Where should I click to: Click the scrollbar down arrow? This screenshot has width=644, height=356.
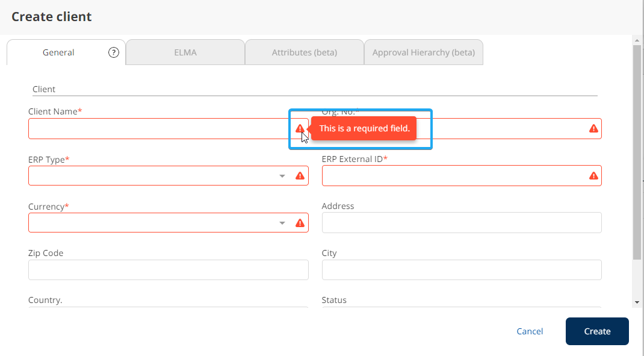tap(637, 302)
